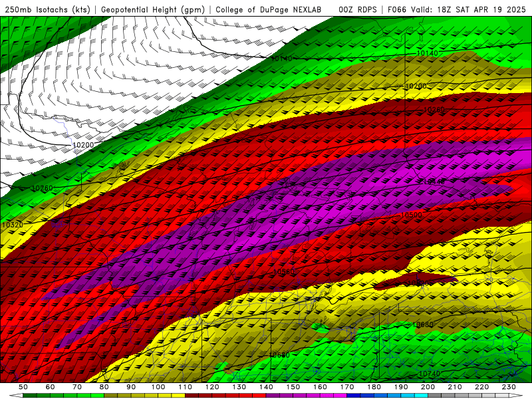Click the 100 knot colorbar label
This screenshot has height=399, width=532.
pyautogui.click(x=158, y=387)
